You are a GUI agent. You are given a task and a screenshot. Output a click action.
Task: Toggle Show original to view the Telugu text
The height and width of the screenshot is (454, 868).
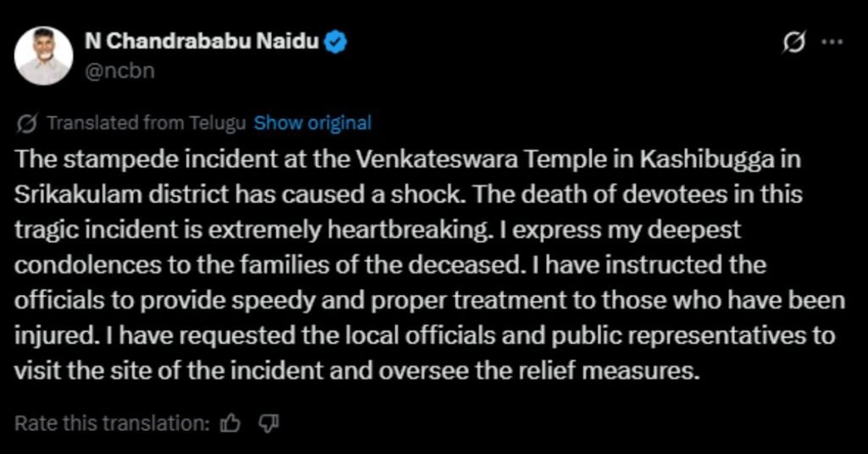click(x=313, y=123)
